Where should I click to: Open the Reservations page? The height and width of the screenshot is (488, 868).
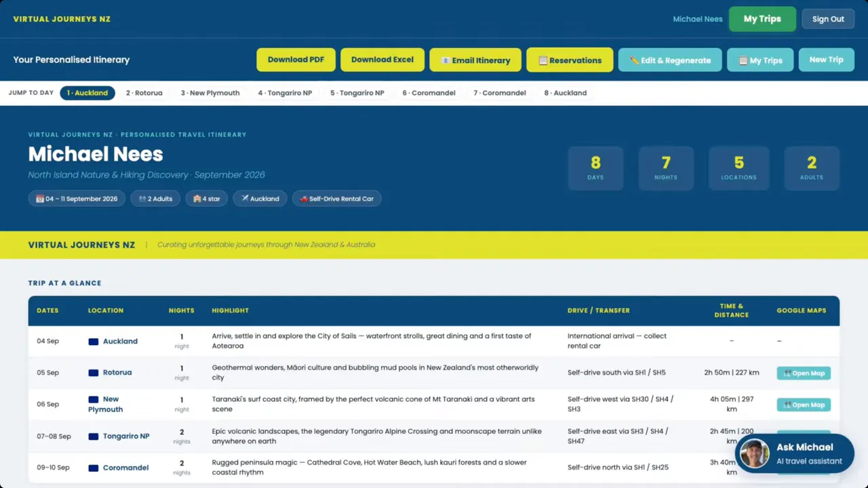pyautogui.click(x=570, y=60)
